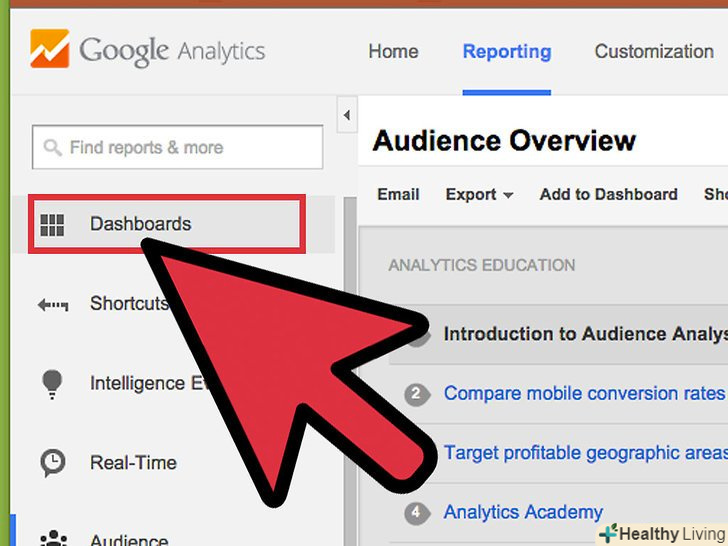Open Real-Time in the sidebar

click(133, 463)
